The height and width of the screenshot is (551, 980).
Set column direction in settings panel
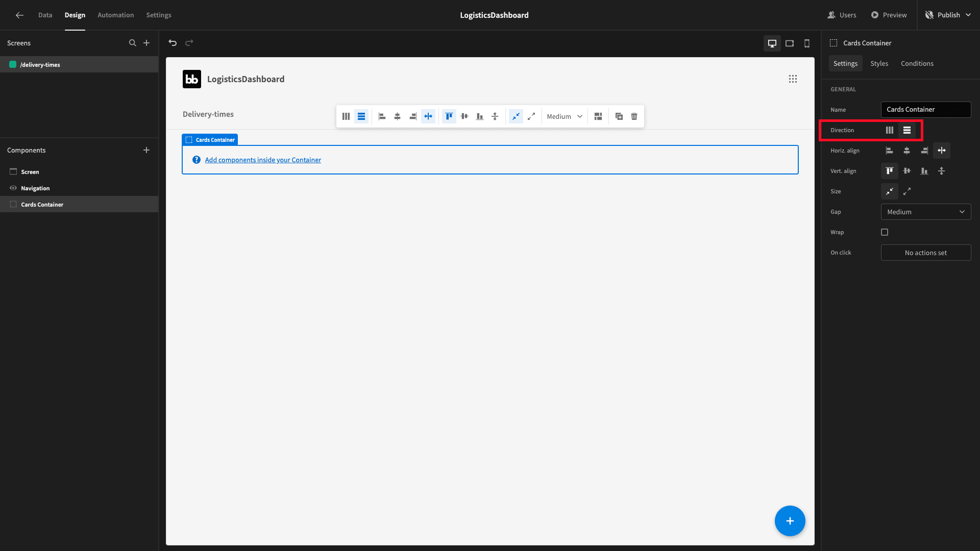click(x=890, y=130)
